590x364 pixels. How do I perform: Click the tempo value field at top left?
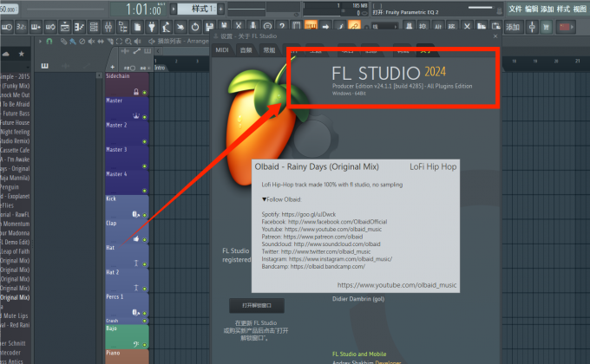9,9
